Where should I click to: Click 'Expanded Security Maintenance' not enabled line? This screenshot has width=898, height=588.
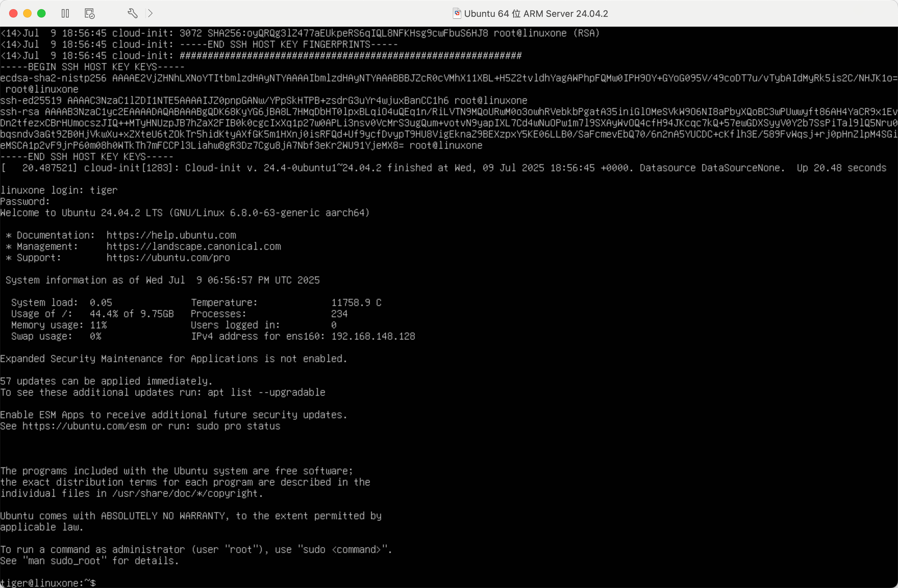pos(174,359)
